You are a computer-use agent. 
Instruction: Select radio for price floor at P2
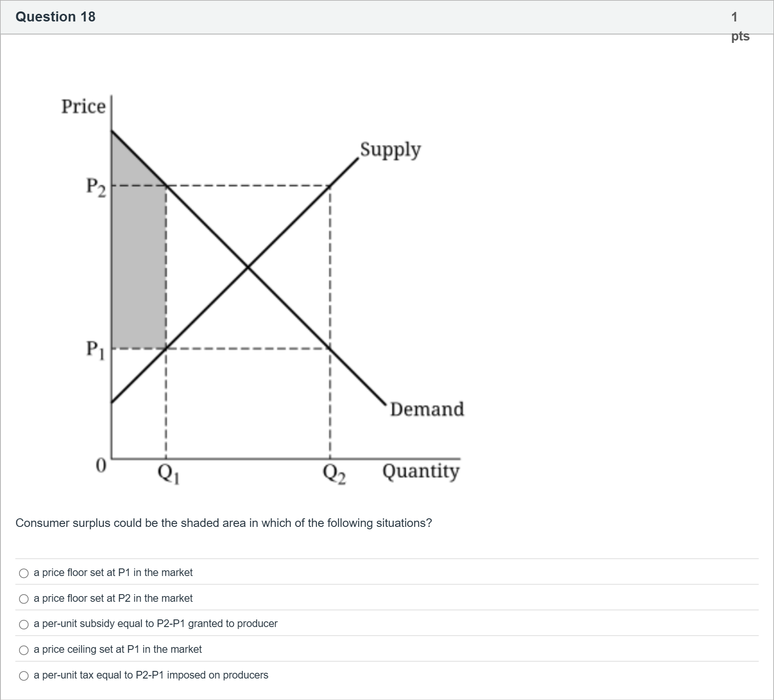pyautogui.click(x=24, y=599)
